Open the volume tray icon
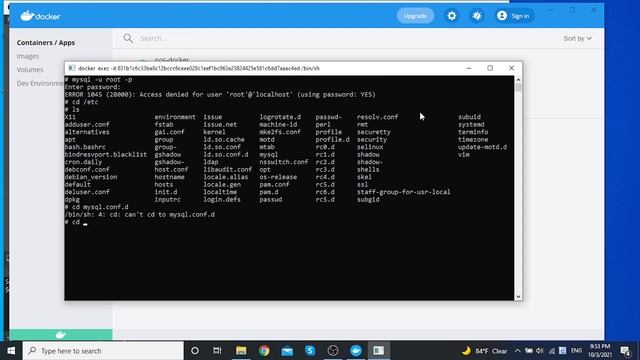Screen dimensions: 640x360 [x=540, y=351]
